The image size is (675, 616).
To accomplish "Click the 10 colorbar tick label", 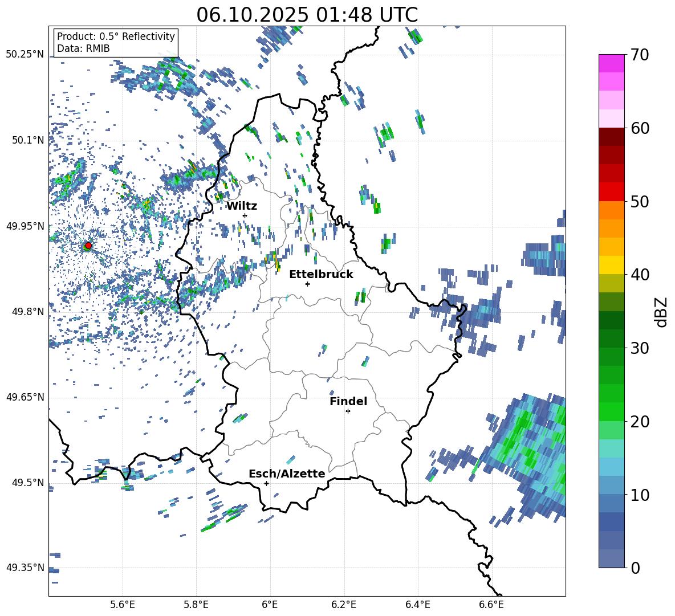I will (x=639, y=495).
